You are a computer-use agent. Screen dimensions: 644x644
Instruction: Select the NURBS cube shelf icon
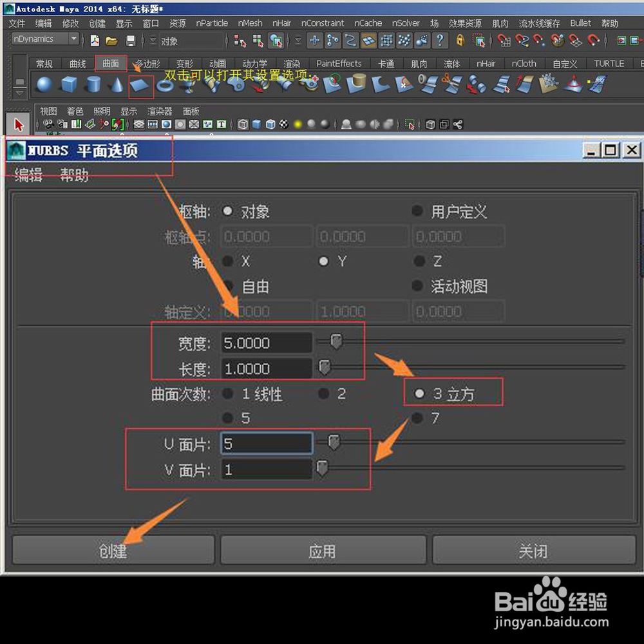click(x=69, y=84)
